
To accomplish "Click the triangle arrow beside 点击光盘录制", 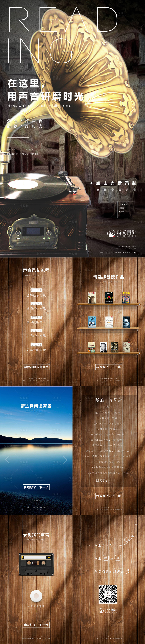I will [91, 183].
